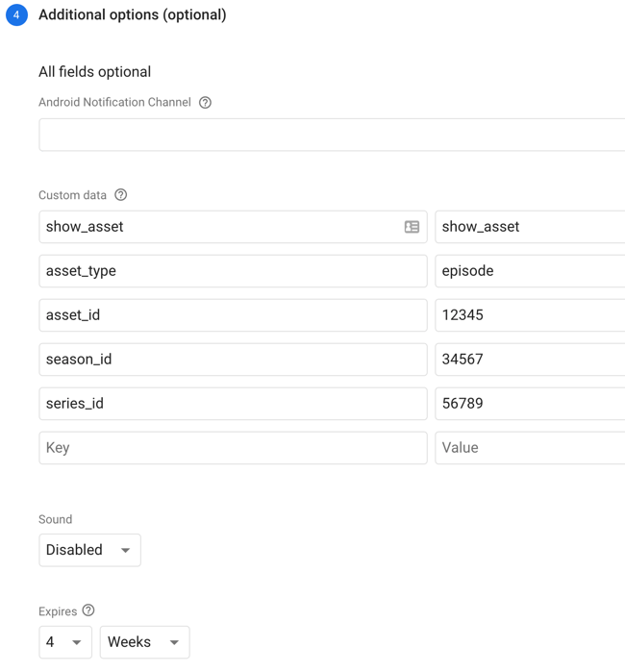The width and height of the screenshot is (625, 672).
Task: Click the 56789 value field
Action: [x=530, y=403]
